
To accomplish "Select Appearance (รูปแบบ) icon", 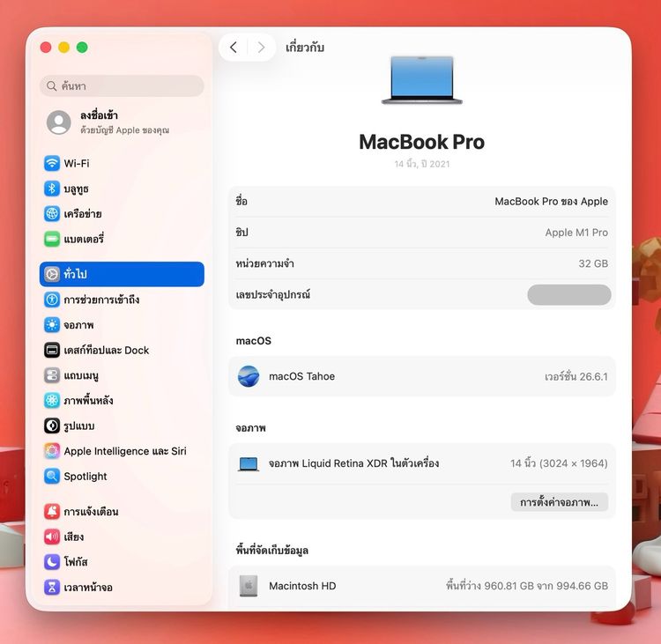I will pyautogui.click(x=52, y=426).
